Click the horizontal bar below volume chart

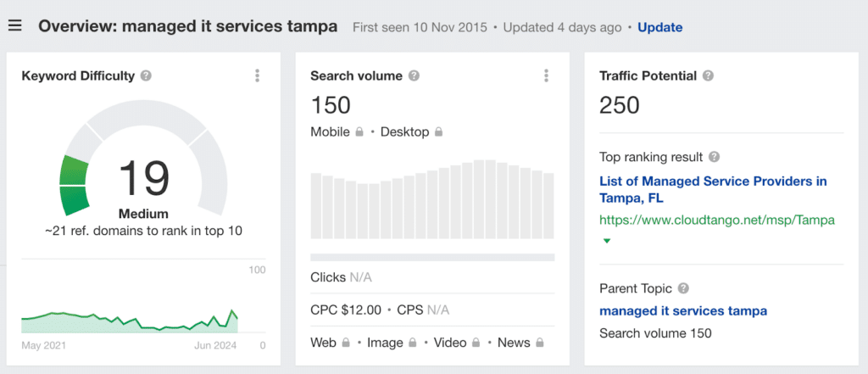coord(432,257)
